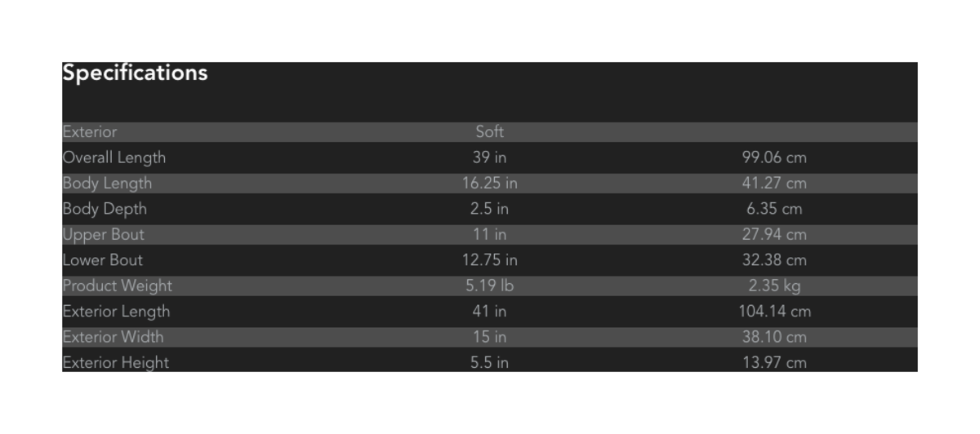Click the 12.75 in lower bout value
The width and height of the screenshot is (980, 434).
click(x=489, y=260)
